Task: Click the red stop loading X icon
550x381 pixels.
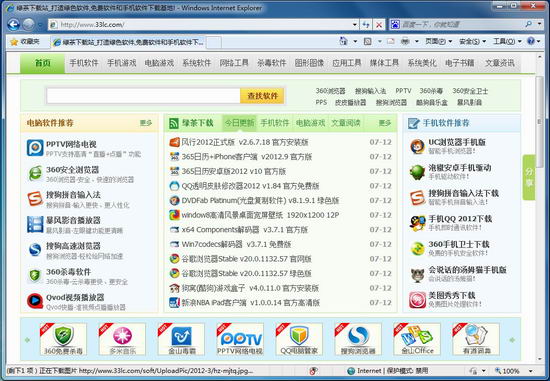Action: click(379, 25)
